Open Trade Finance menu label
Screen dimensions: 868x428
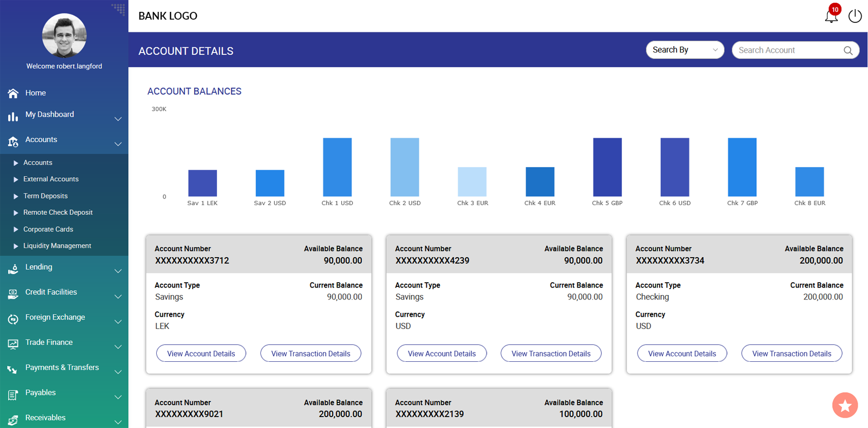click(x=49, y=342)
